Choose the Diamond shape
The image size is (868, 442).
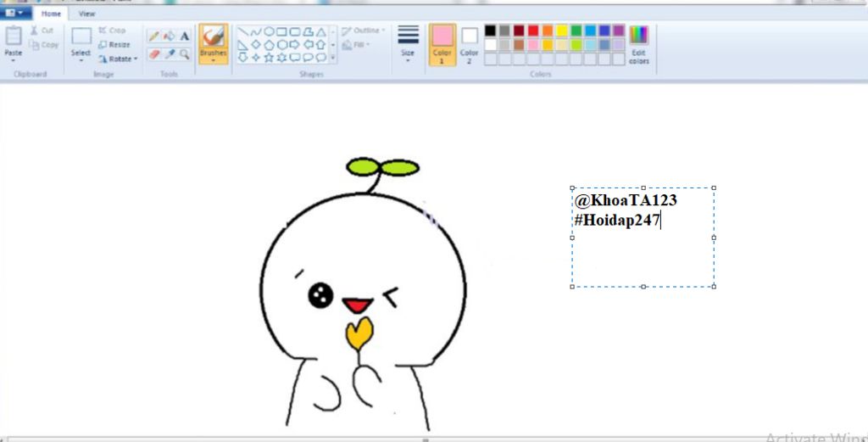[256, 44]
